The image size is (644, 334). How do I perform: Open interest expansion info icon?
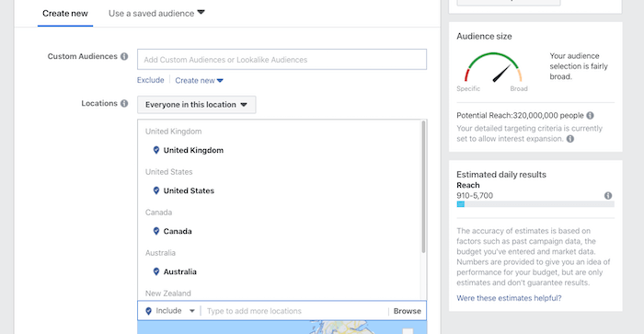[x=570, y=139]
